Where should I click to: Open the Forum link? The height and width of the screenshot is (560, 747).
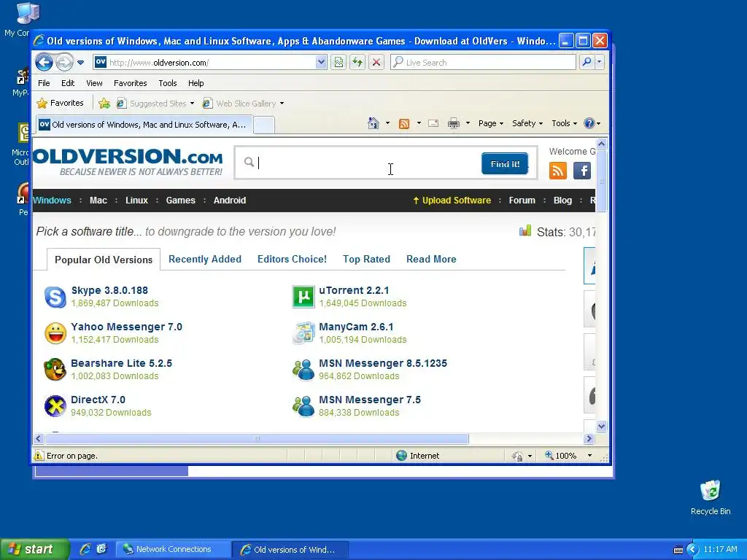(522, 201)
